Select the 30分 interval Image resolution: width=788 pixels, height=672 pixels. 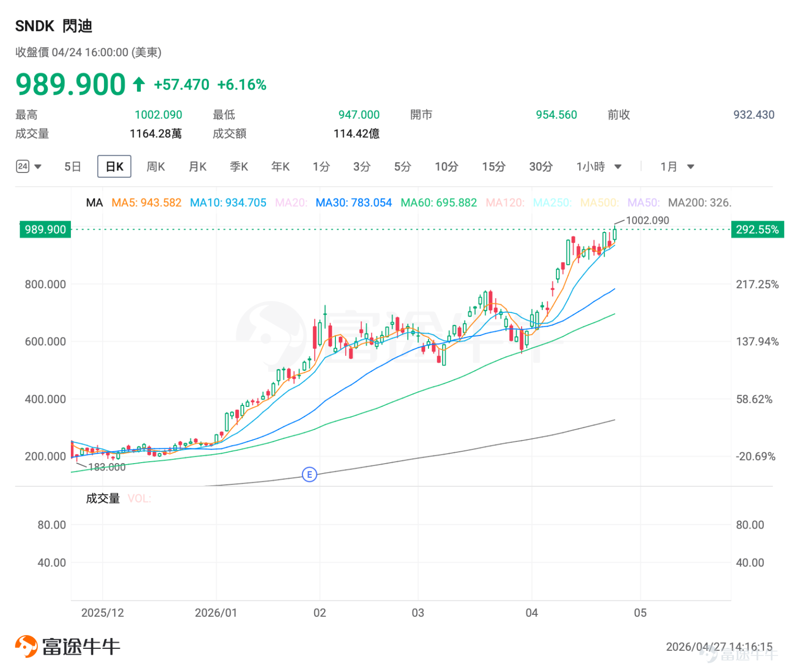pyautogui.click(x=541, y=167)
